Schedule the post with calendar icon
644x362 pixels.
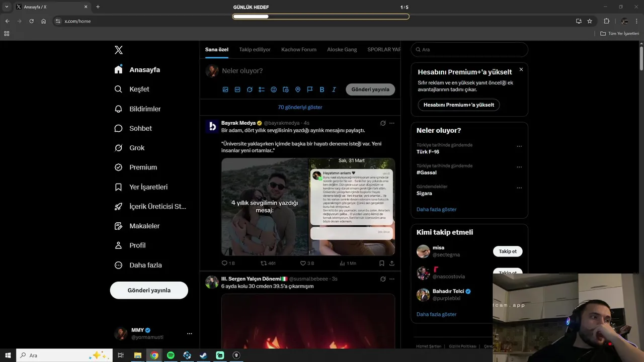[286, 89]
